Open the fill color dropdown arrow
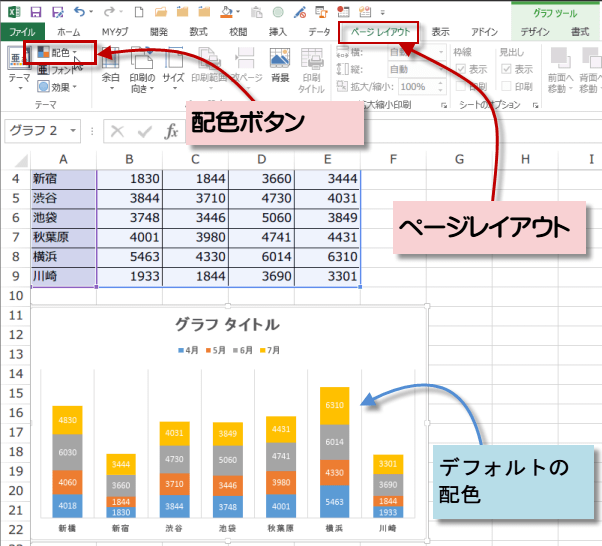 [x=238, y=12]
